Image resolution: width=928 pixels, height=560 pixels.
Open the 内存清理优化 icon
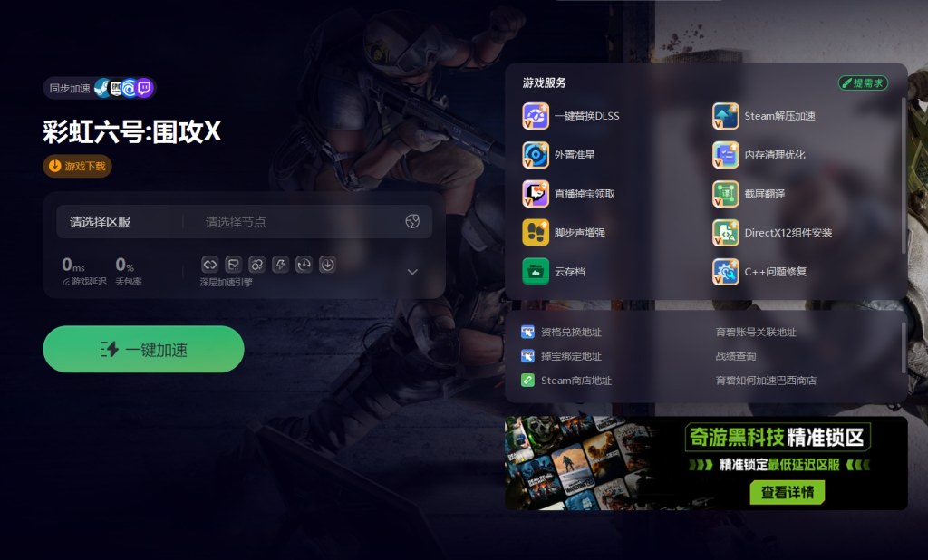726,155
